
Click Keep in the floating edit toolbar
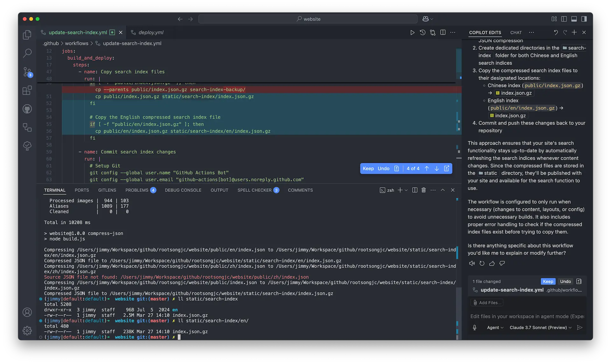368,169
